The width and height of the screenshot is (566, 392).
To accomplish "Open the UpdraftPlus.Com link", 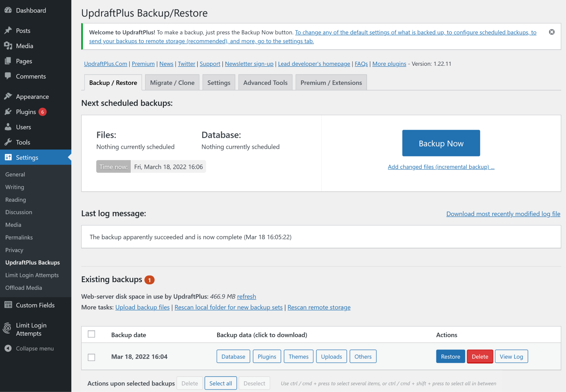I will (x=105, y=64).
